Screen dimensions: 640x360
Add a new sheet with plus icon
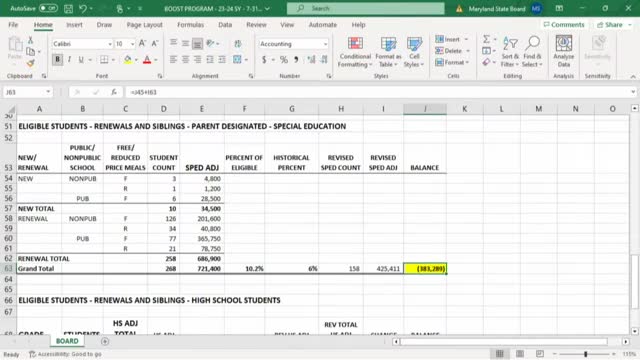point(105,341)
